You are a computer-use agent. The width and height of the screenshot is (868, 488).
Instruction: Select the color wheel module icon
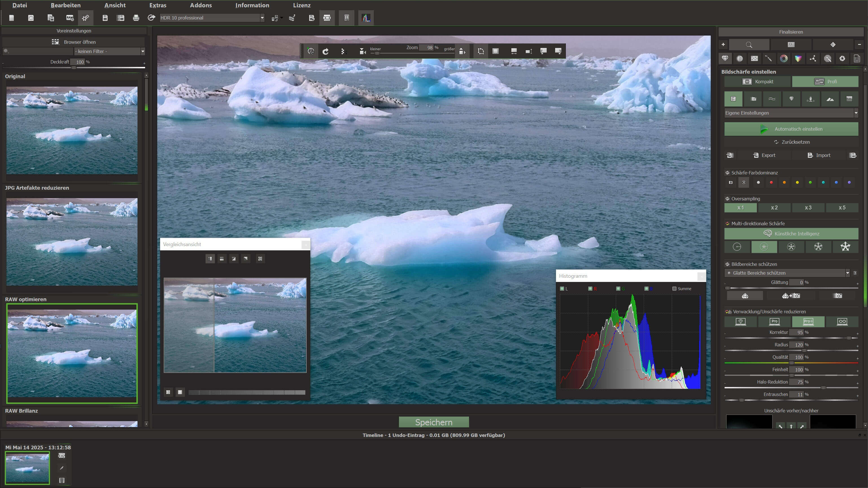(x=784, y=59)
